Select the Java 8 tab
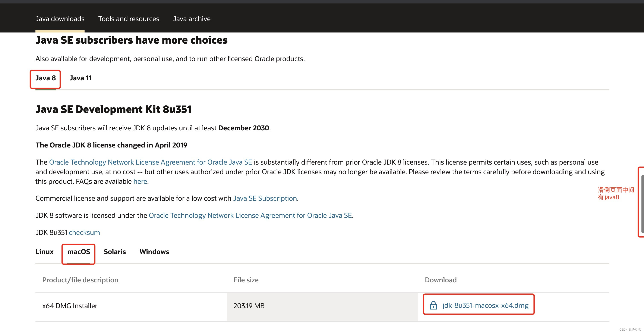This screenshot has height=333, width=644. point(45,78)
